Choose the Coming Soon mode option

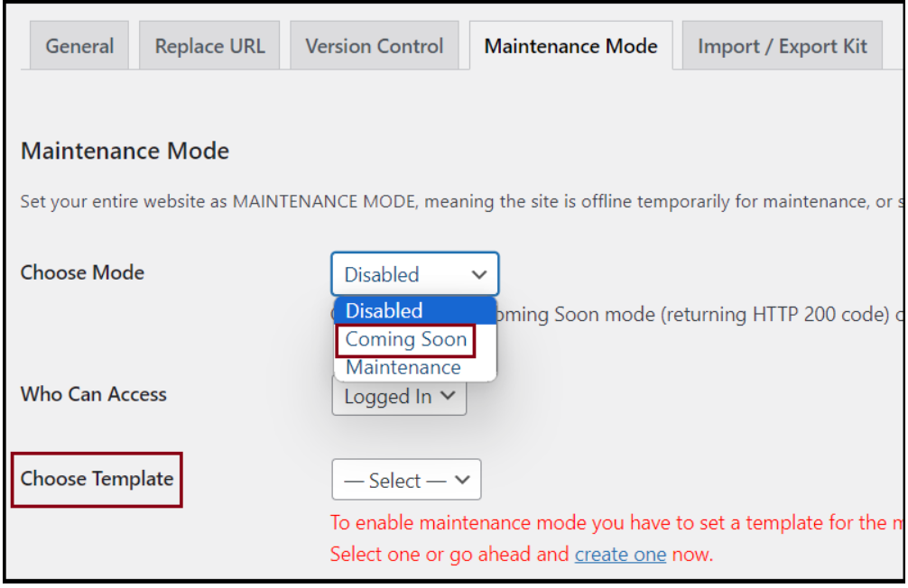coord(406,339)
